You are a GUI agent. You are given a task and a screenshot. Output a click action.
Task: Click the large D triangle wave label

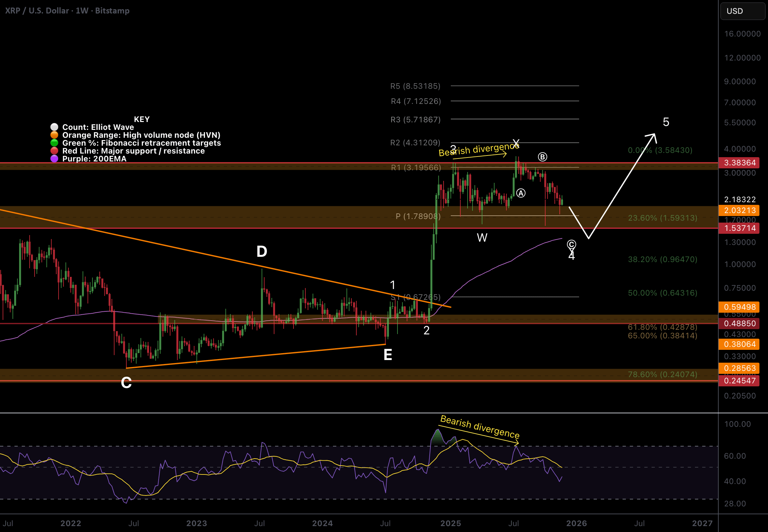point(262,251)
